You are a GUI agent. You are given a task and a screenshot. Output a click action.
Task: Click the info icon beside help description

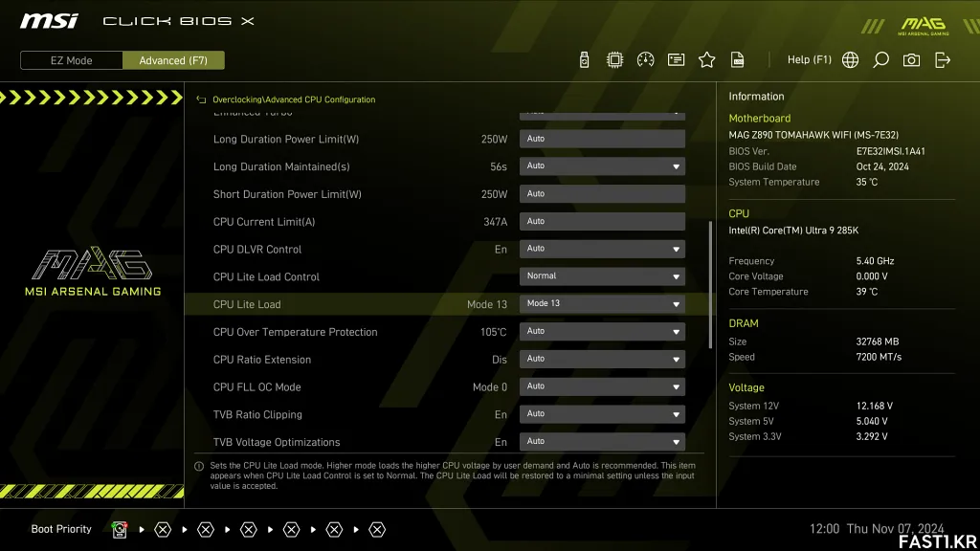(199, 466)
